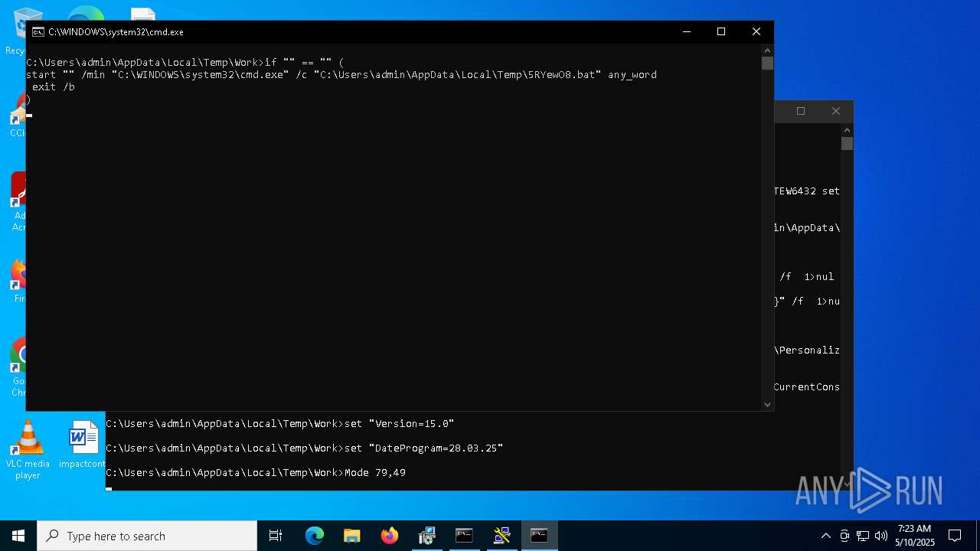Close the front cmd.exe window
The image size is (980, 551).
pos(756,32)
